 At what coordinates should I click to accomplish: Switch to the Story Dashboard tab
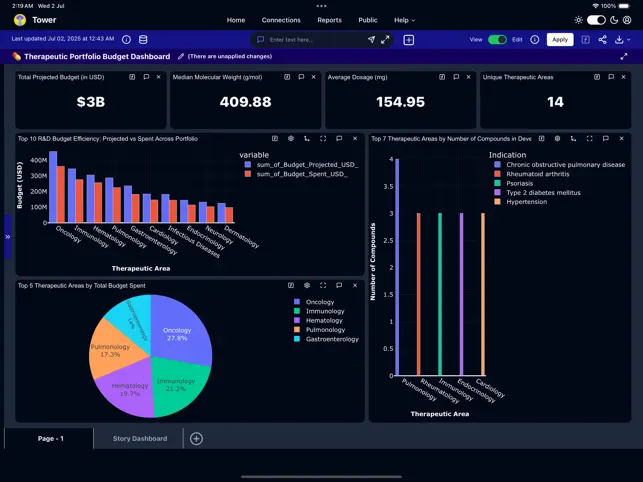click(x=140, y=438)
